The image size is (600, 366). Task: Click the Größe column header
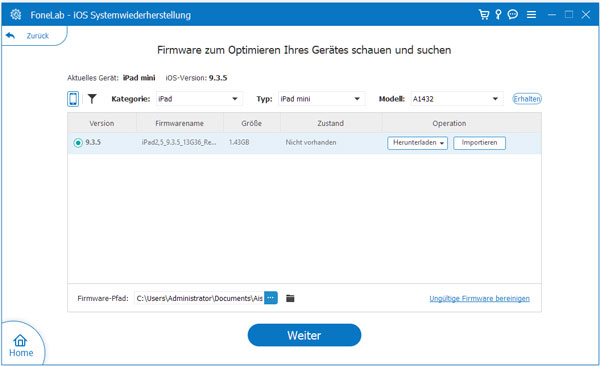pos(251,123)
